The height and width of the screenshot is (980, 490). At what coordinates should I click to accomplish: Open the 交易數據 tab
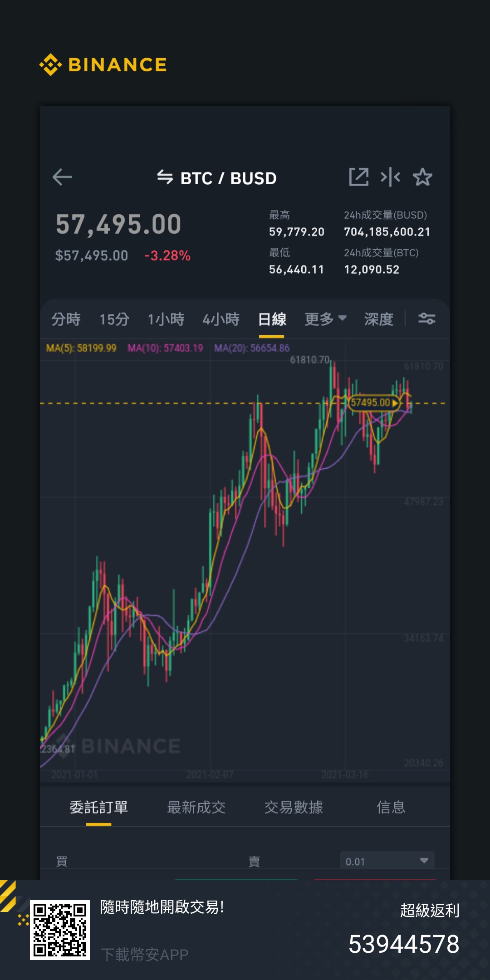pyautogui.click(x=294, y=807)
